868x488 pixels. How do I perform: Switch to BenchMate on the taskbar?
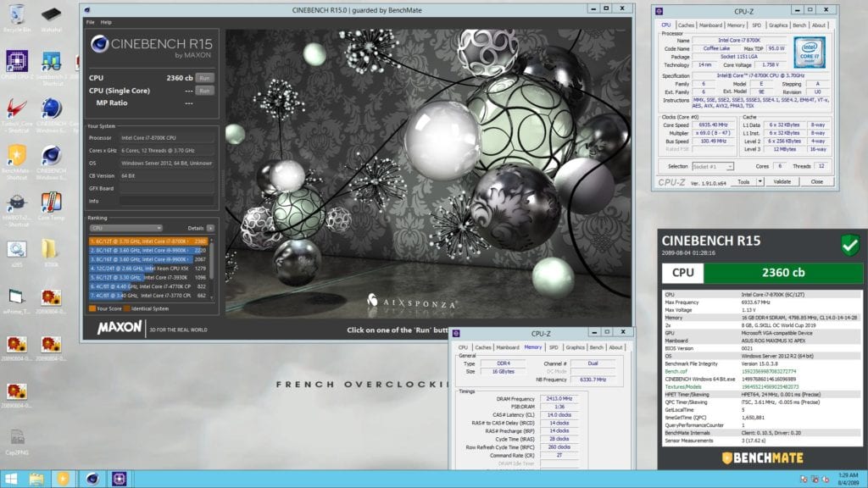point(63,480)
